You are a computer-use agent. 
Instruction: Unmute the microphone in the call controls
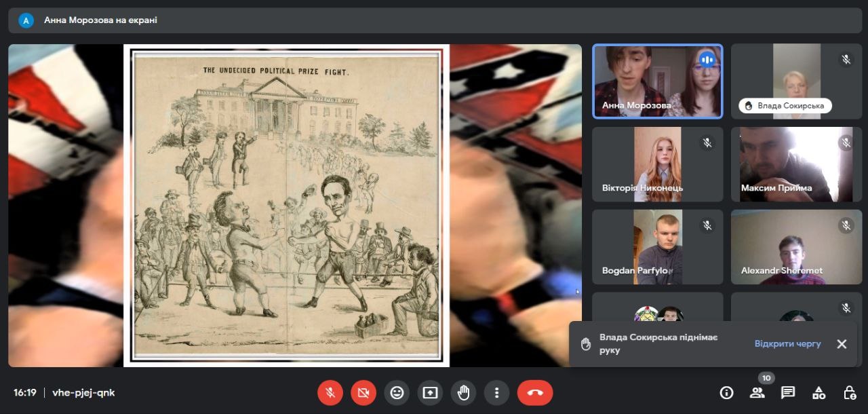330,392
